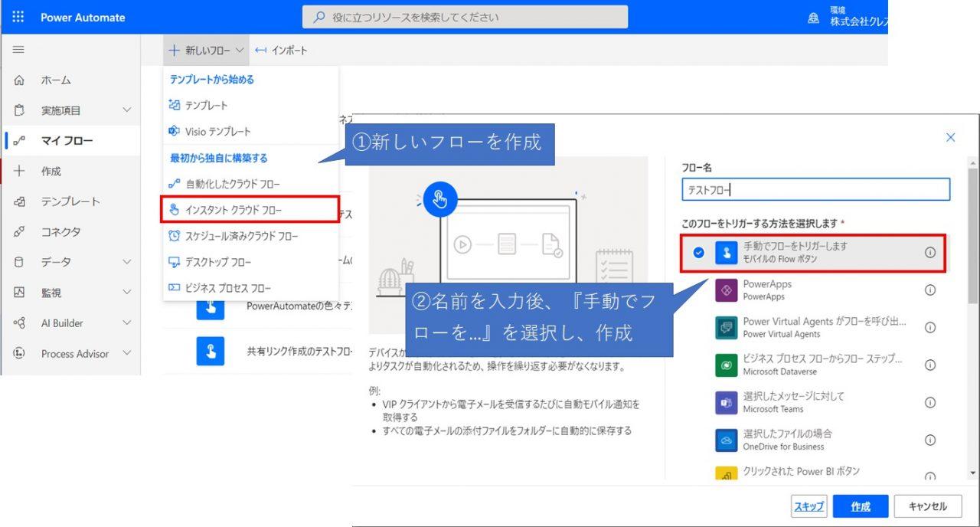Click the 実施項目 clipboard icon
Image resolution: width=980 pixels, height=527 pixels.
coord(20,110)
